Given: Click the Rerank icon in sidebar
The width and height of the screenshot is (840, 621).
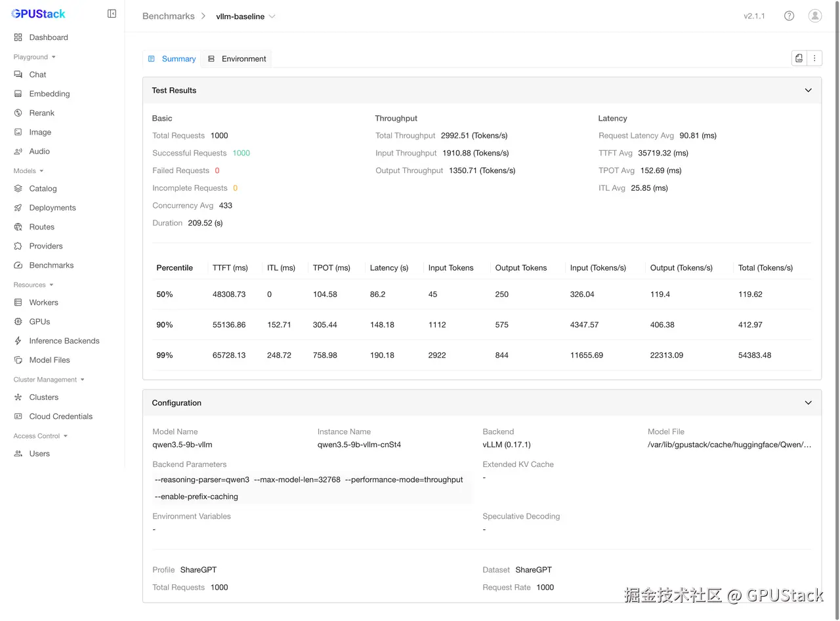Looking at the screenshot, I should pos(18,113).
